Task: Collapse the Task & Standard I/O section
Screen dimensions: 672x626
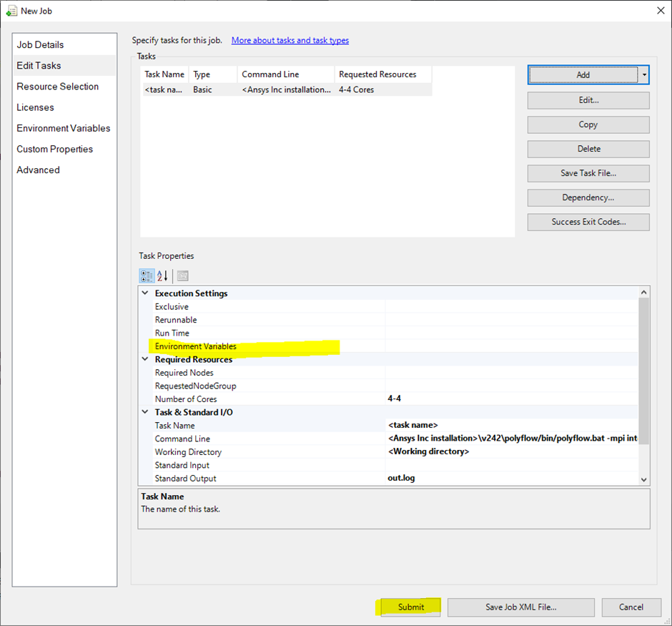Action: click(x=146, y=412)
